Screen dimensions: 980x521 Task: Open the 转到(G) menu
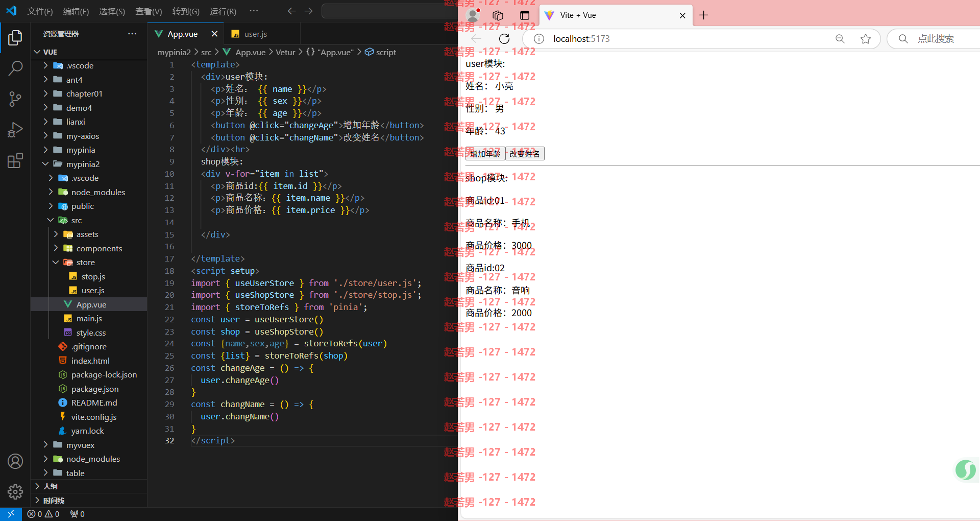tap(186, 11)
